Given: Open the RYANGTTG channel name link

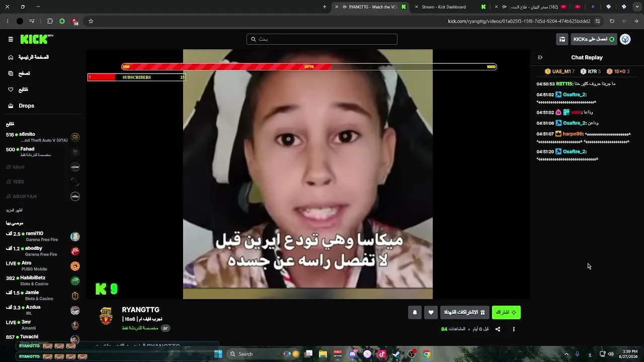Looking at the screenshot, I should tap(140, 310).
